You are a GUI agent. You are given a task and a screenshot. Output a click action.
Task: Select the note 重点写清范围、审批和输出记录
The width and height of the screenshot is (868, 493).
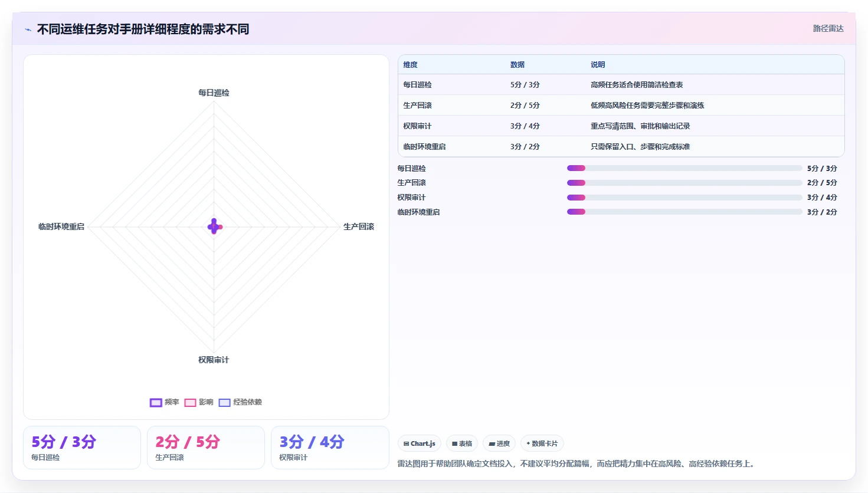[640, 126]
